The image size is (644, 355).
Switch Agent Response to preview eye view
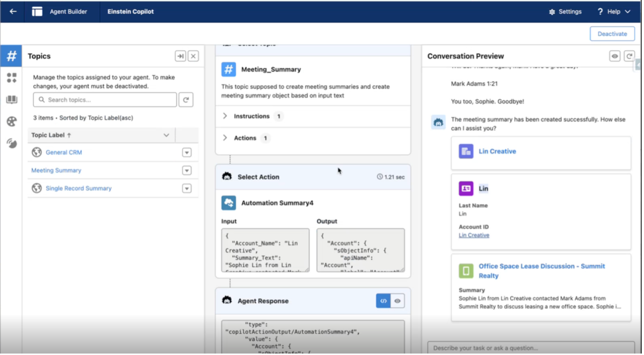tap(398, 301)
